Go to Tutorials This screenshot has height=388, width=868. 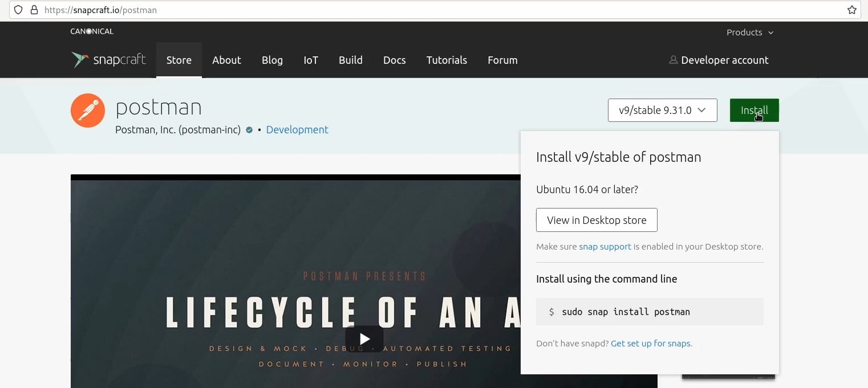point(447,60)
